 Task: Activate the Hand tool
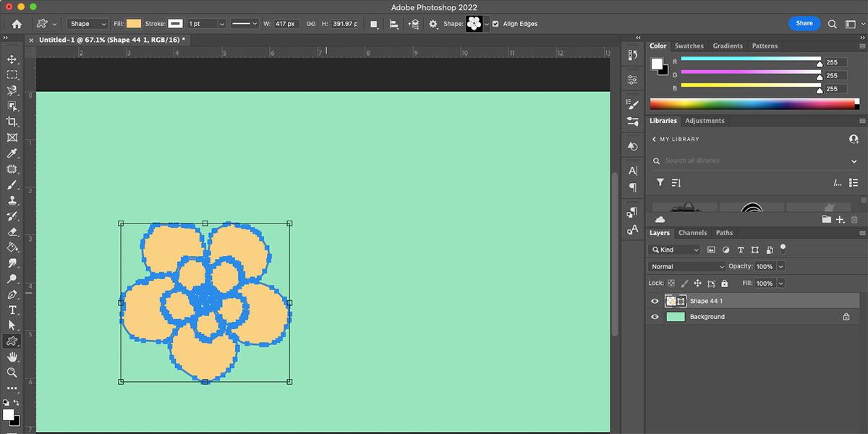click(12, 357)
